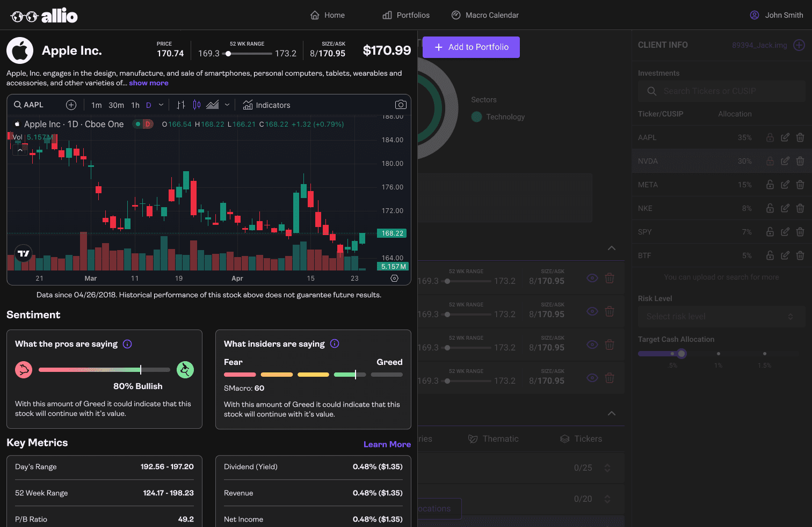
Task: Click the allio logo
Action: (x=44, y=16)
